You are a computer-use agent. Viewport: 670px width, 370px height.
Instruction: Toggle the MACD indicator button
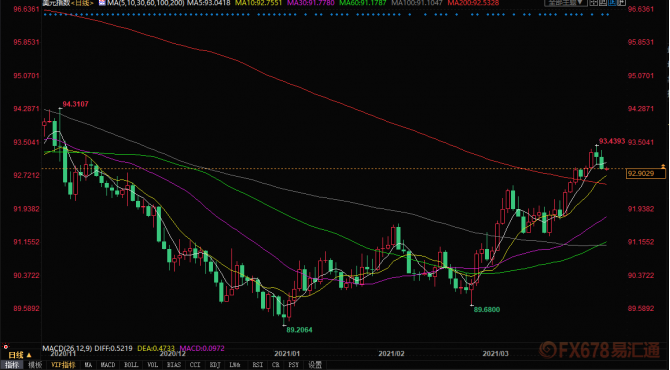click(108, 365)
